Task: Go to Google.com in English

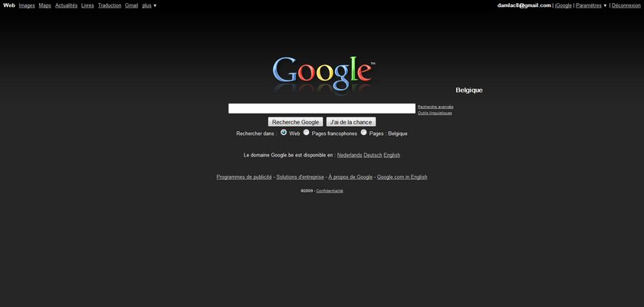Action: point(402,177)
